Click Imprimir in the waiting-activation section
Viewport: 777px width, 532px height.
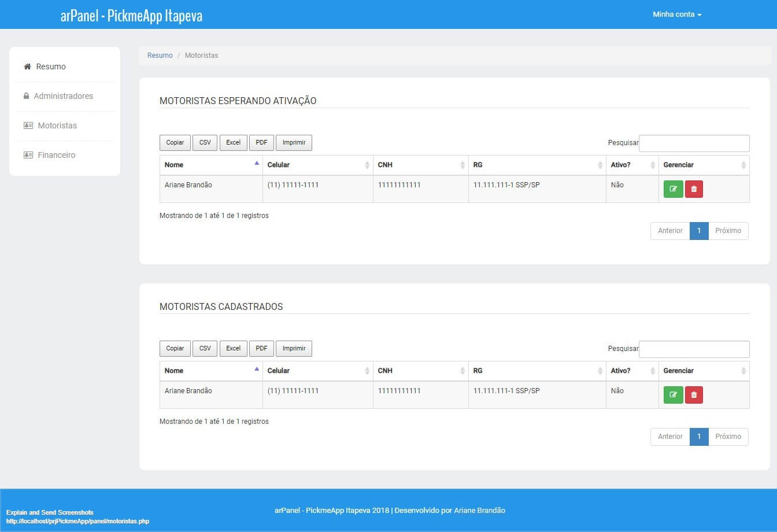pos(294,143)
